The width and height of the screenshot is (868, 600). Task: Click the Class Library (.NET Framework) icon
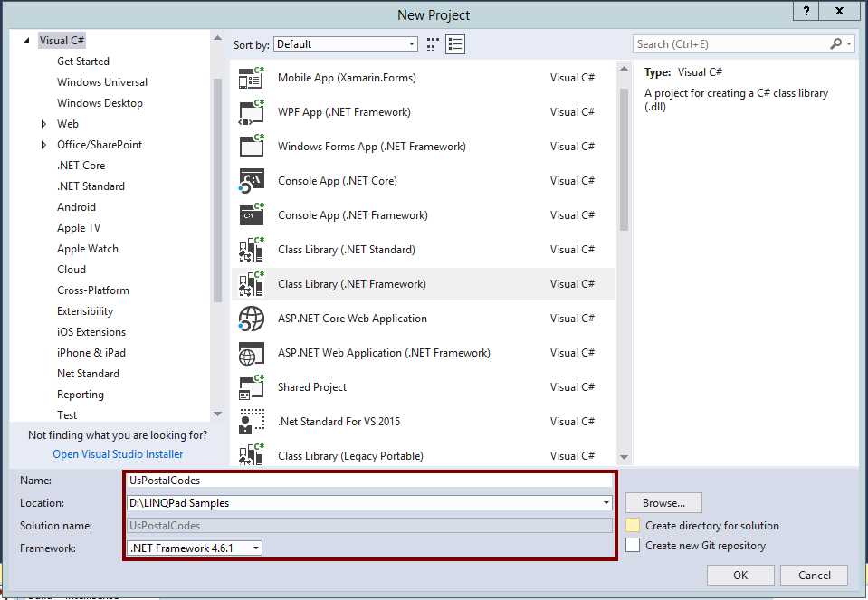(252, 284)
